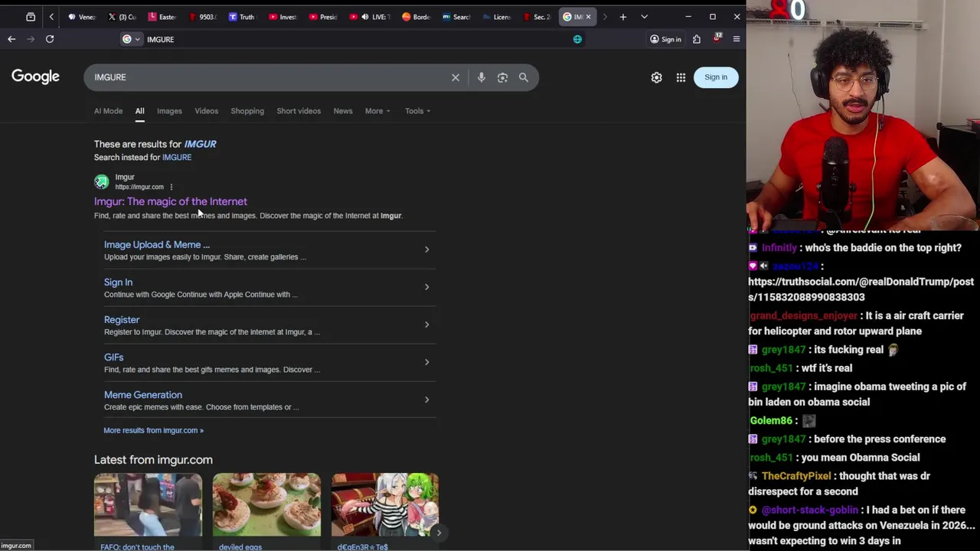This screenshot has width=980, height=551.
Task: Click the Imgur favicon beside the result
Action: click(101, 181)
